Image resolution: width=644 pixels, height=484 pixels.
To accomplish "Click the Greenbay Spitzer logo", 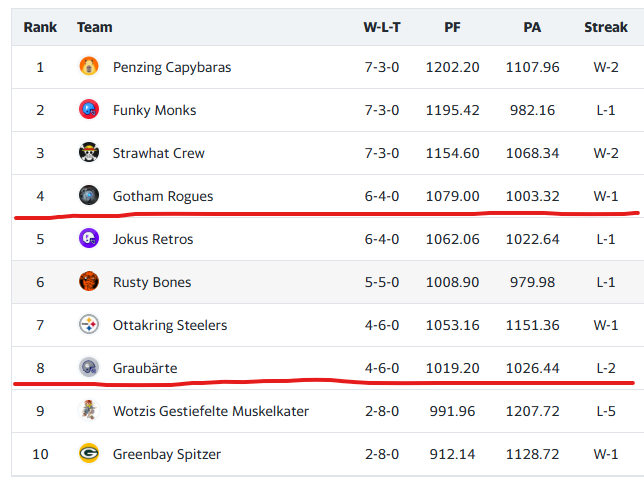I will click(x=89, y=454).
